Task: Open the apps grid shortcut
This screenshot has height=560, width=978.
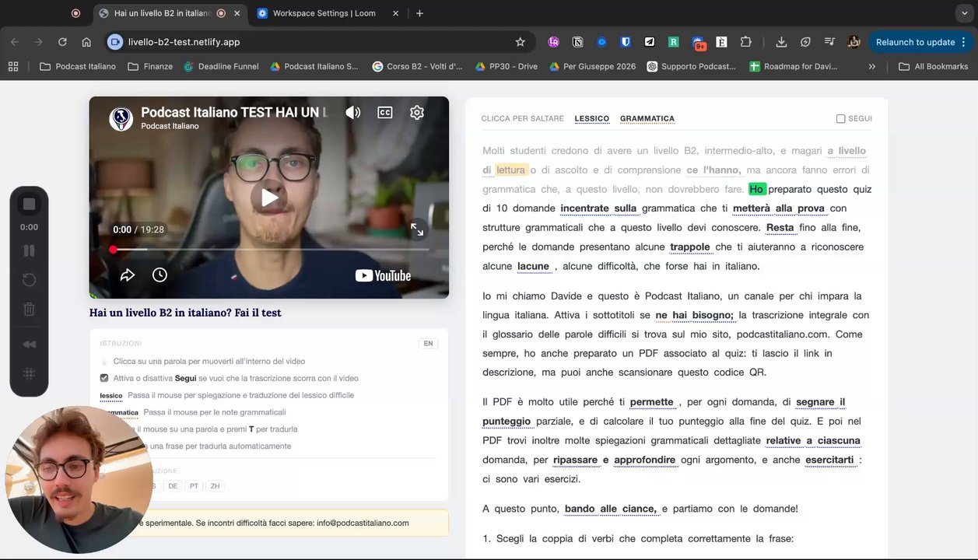Action: click(x=13, y=67)
